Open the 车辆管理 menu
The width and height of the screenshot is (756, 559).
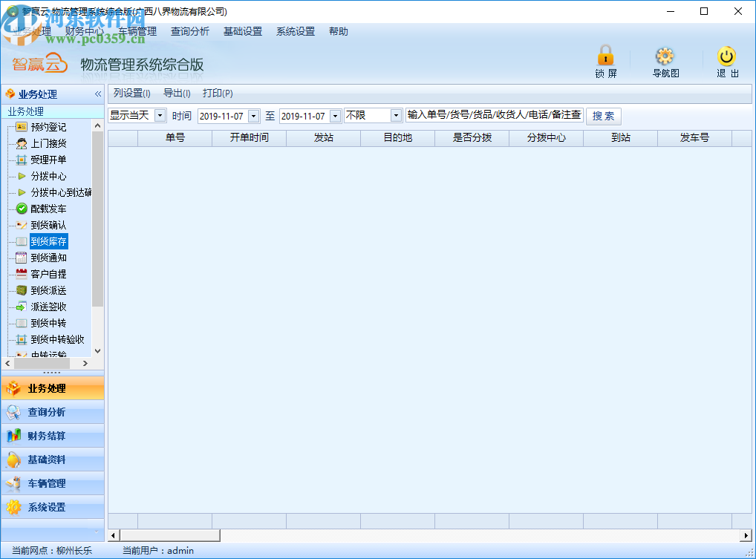pyautogui.click(x=137, y=31)
